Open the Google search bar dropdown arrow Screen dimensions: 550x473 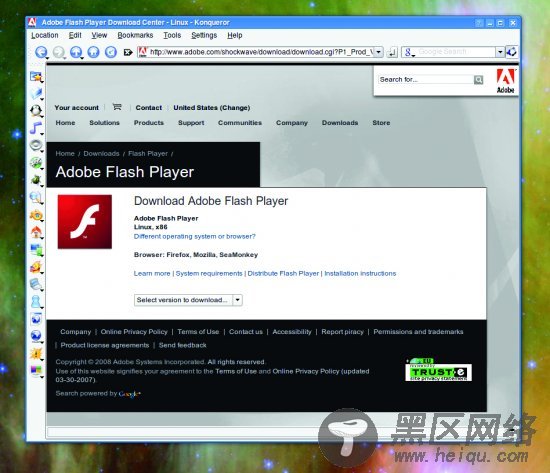[500, 52]
